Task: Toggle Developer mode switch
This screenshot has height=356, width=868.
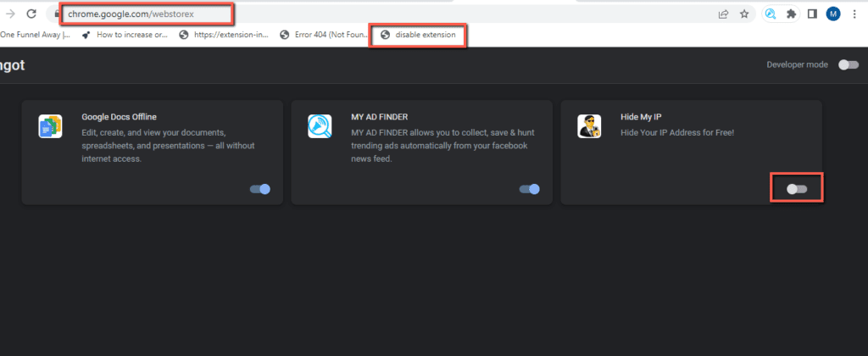Action: (848, 64)
